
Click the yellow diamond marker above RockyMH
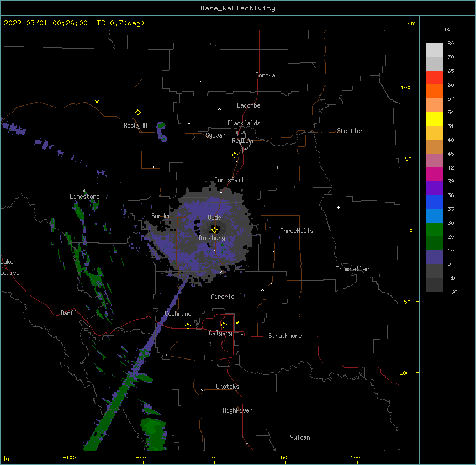point(137,112)
